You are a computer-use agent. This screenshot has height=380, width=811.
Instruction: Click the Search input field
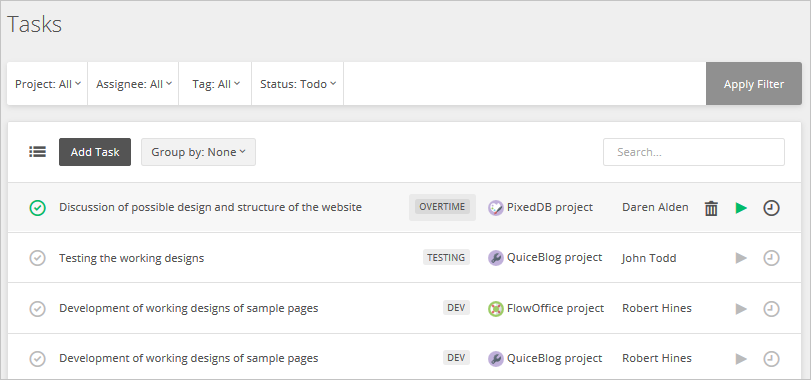[x=694, y=152]
